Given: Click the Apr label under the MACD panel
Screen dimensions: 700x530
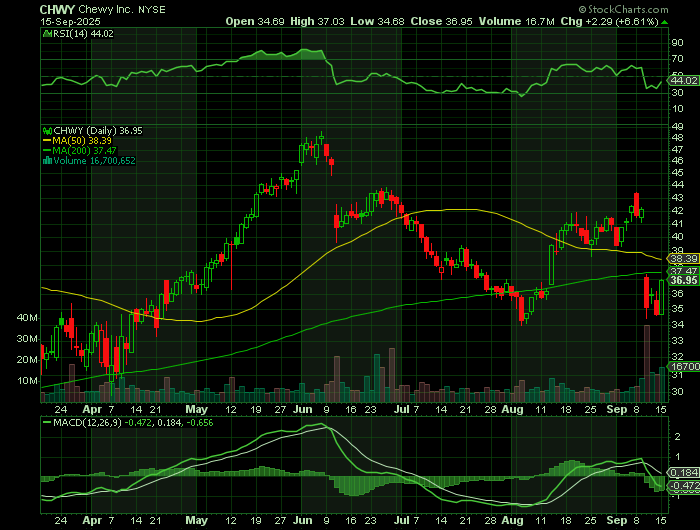Looking at the screenshot, I should [x=92, y=521].
